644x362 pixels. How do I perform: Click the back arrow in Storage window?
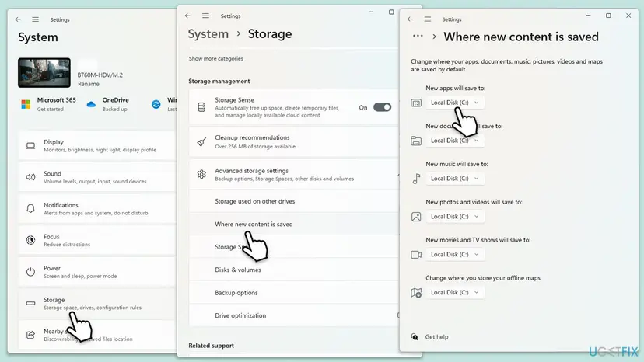coord(187,16)
